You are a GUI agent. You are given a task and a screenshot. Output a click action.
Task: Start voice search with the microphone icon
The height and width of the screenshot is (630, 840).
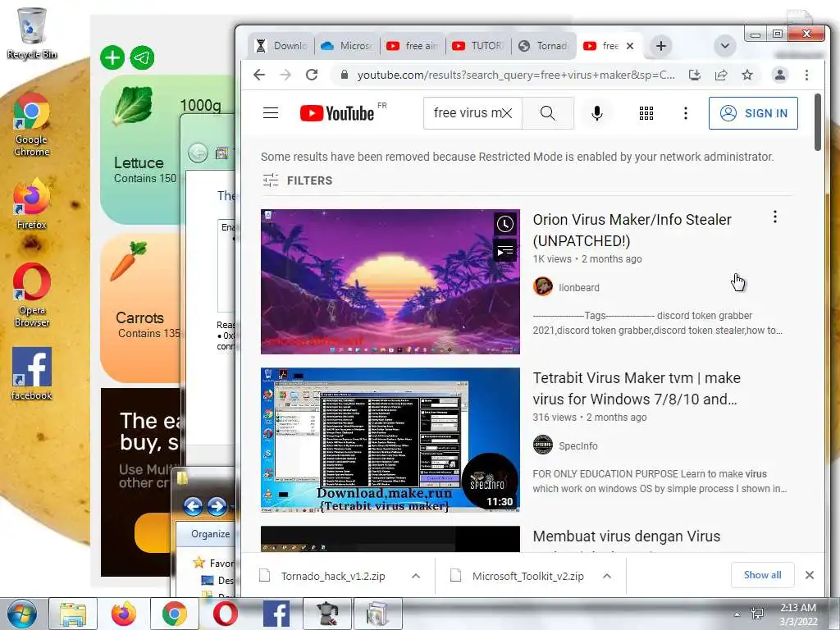(597, 113)
